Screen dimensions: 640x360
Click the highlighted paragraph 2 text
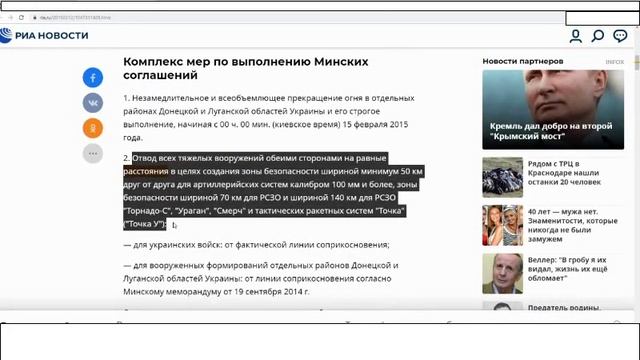coord(273,191)
